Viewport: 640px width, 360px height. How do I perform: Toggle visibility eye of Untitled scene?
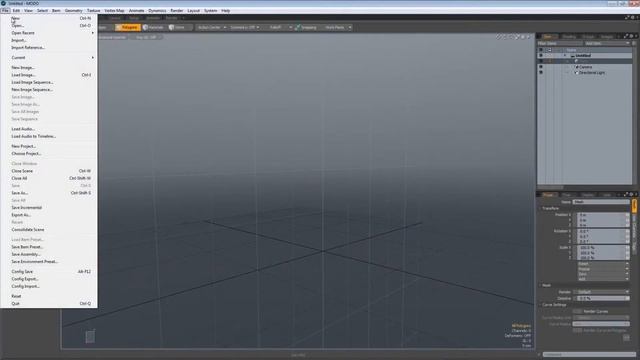tap(541, 56)
